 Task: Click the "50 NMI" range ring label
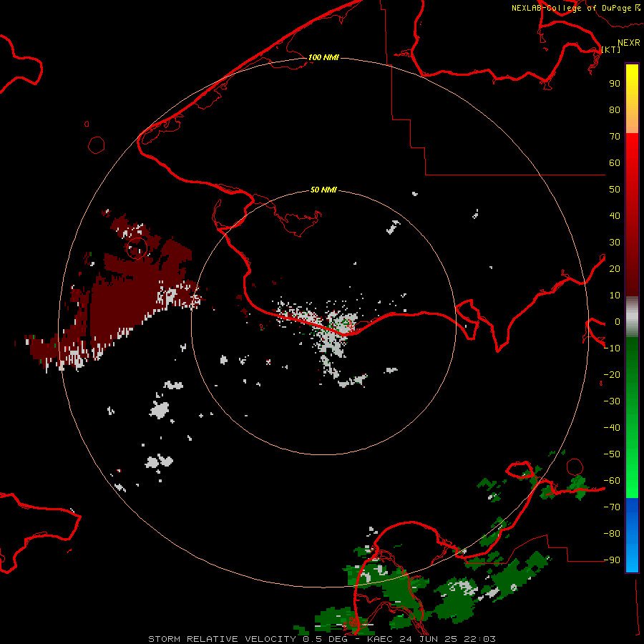[323, 190]
